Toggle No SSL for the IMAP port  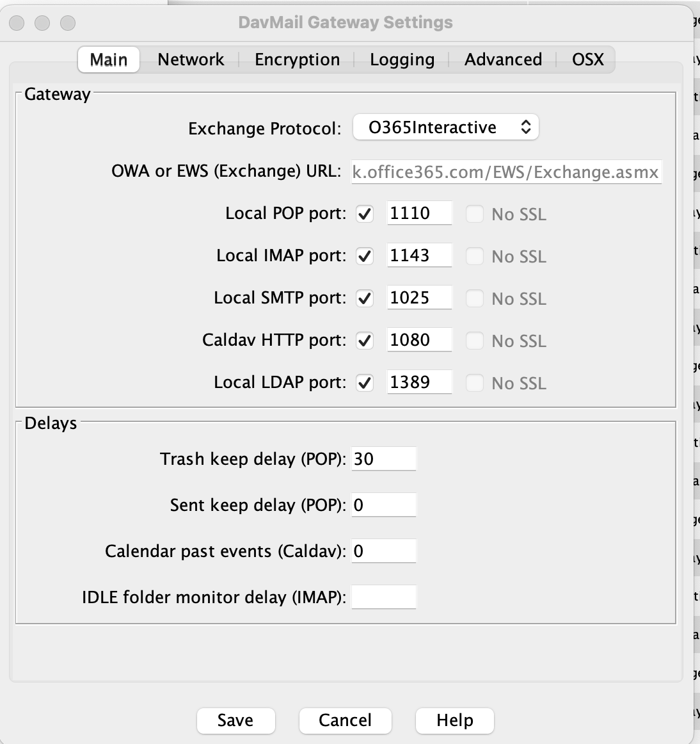tap(475, 257)
